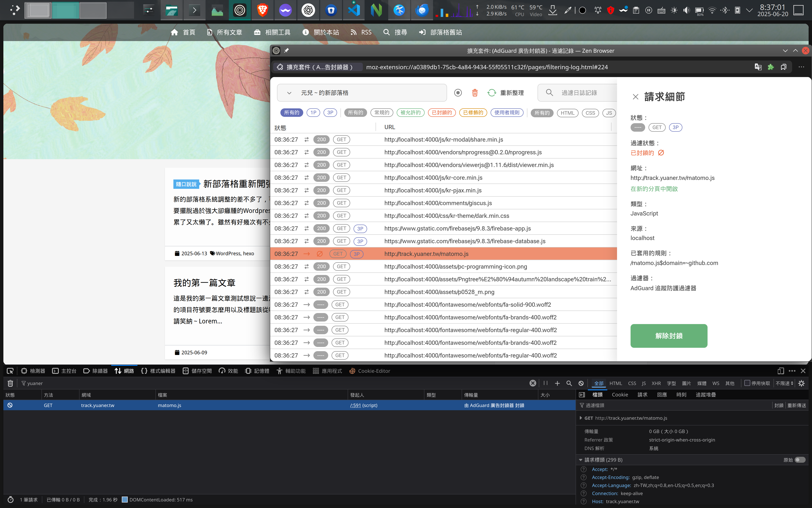This screenshot has width=812, height=508.
Task: Select the firebase-app.js log row
Action: [443, 228]
